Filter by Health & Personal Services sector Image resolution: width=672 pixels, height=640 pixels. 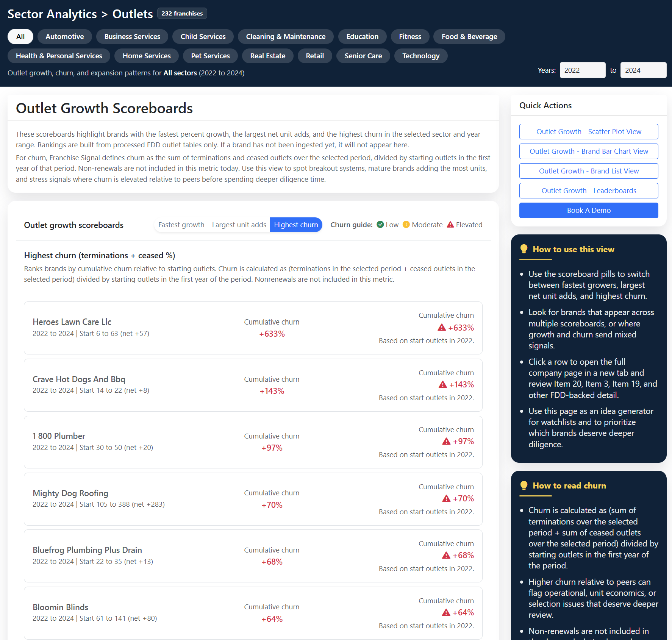[59, 56]
